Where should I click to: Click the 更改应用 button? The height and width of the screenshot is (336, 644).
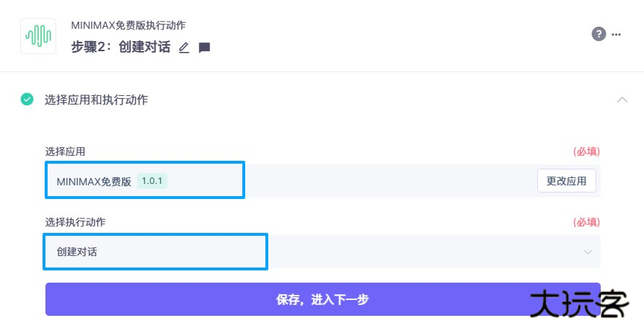[x=566, y=181]
